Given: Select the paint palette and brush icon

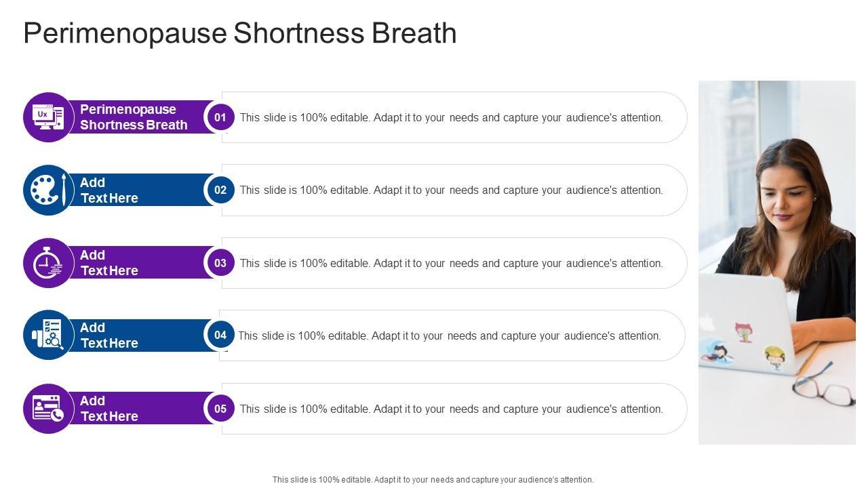Looking at the screenshot, I should click(x=48, y=190).
